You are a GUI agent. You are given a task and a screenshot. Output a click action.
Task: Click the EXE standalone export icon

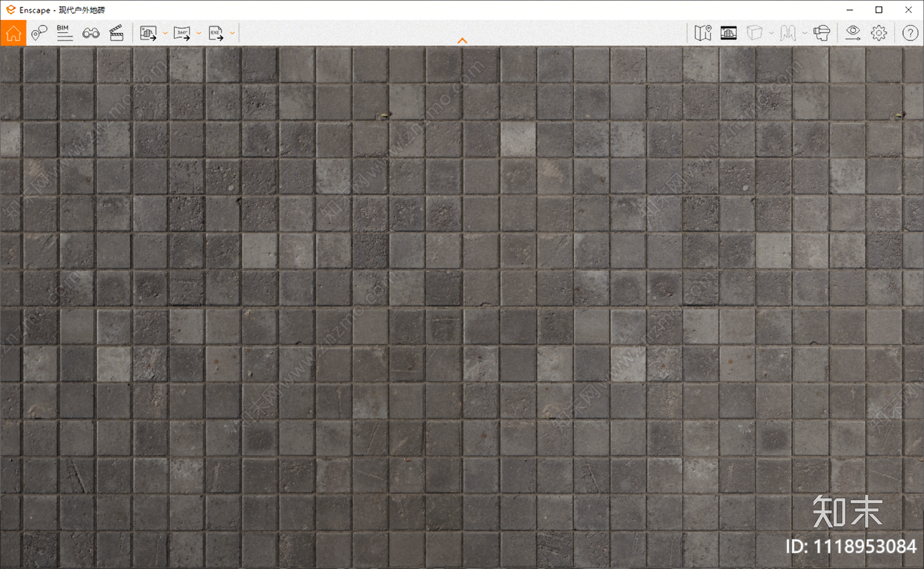tap(216, 33)
